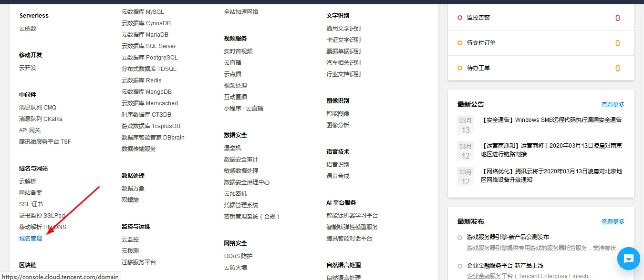Open 云解析 under 域名与网站
644x280 pixels.
(x=28, y=181)
